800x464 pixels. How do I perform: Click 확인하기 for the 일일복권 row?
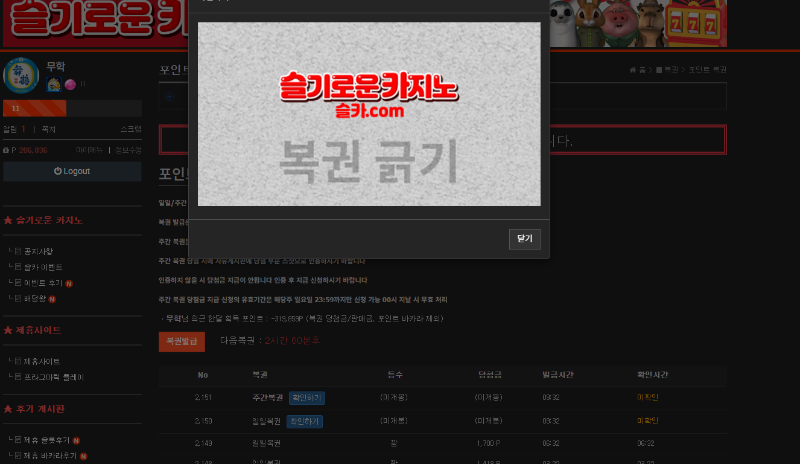pos(304,421)
